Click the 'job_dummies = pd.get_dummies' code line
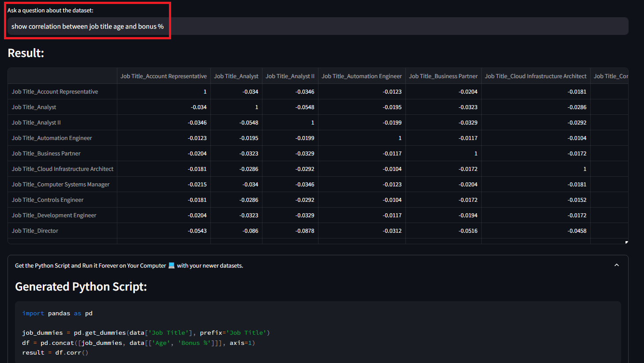 (x=146, y=333)
